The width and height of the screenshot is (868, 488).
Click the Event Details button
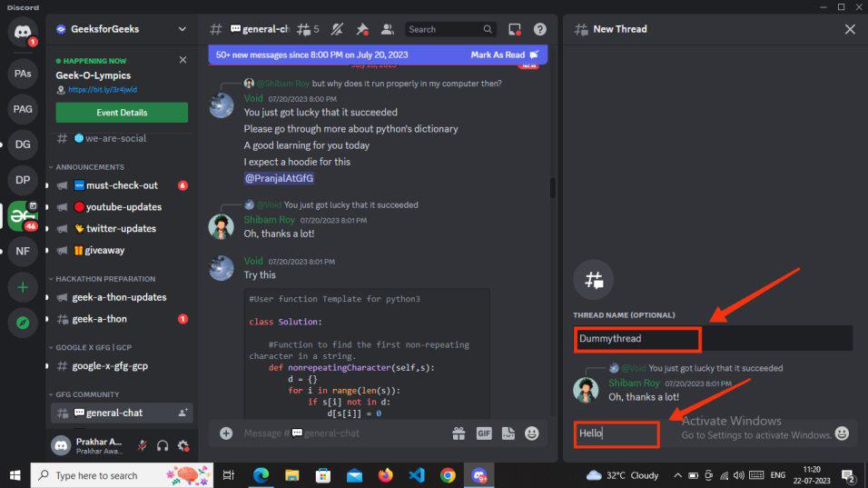122,113
